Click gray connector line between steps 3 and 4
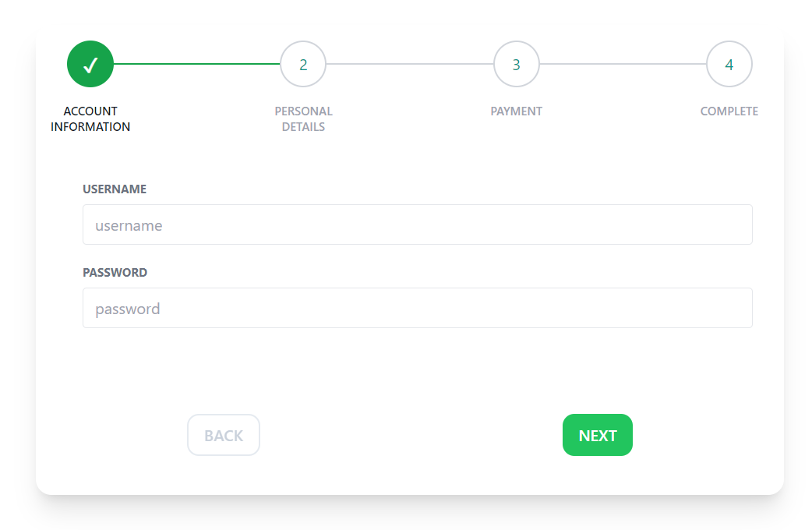The height and width of the screenshot is (530, 812). coord(623,64)
